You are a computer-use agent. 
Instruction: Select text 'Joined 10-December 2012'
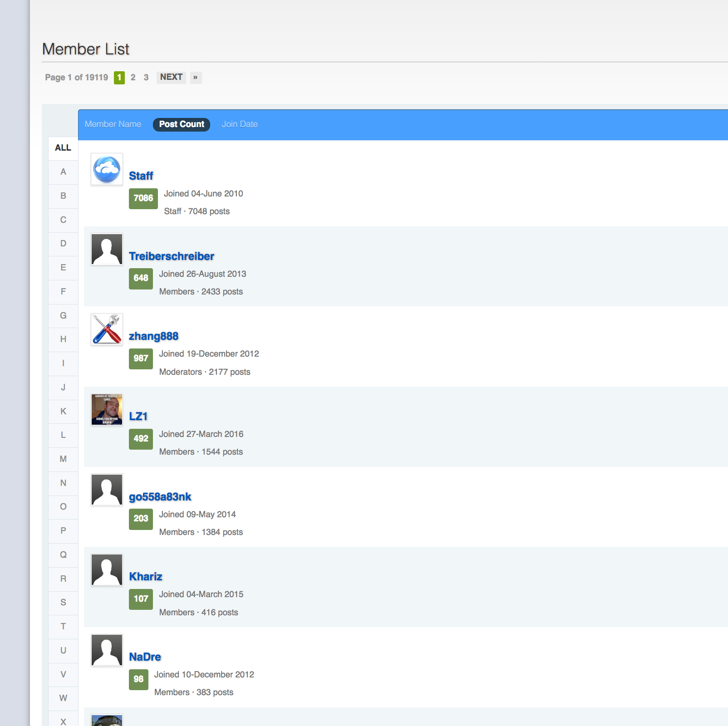[204, 675]
